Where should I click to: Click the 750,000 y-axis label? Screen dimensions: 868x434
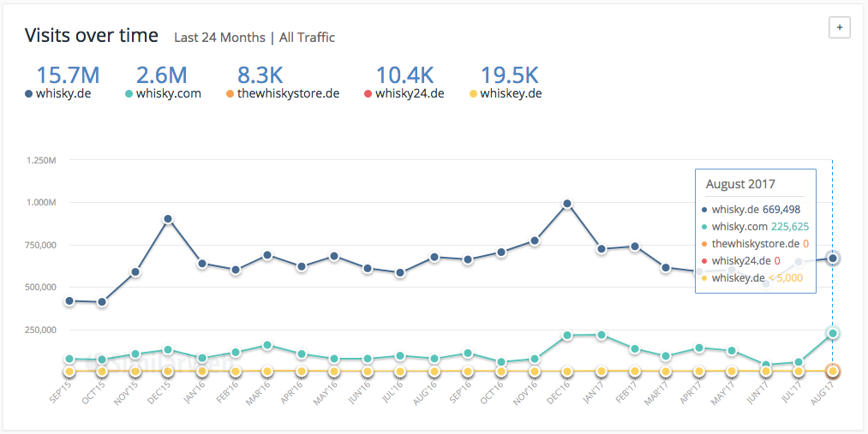41,245
